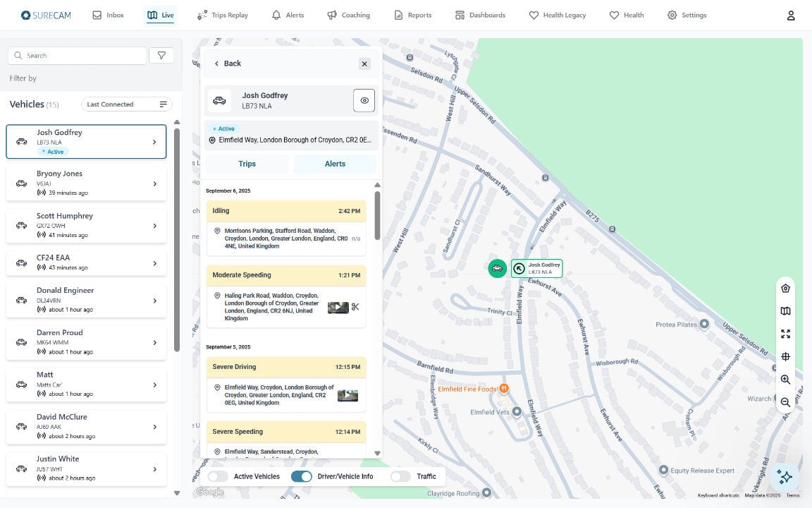
Task: Expand the map to fullscreen
Action: (785, 334)
